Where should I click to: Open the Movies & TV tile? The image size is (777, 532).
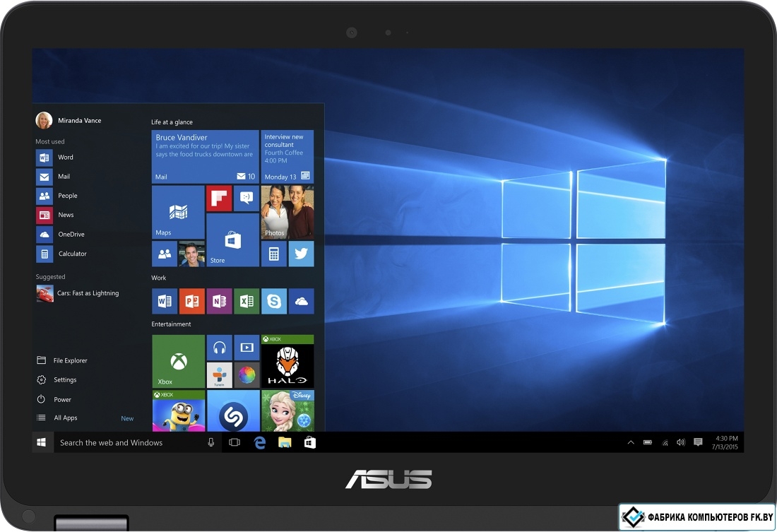point(247,348)
